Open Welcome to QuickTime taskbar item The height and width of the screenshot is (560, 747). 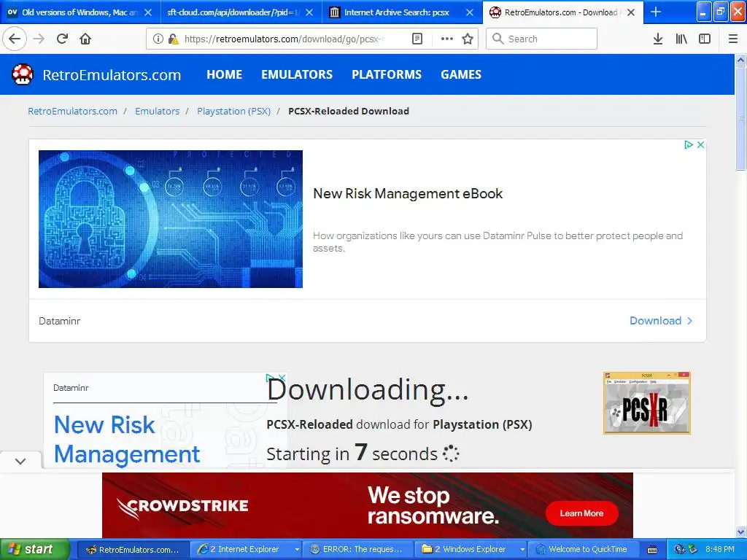[582, 549]
